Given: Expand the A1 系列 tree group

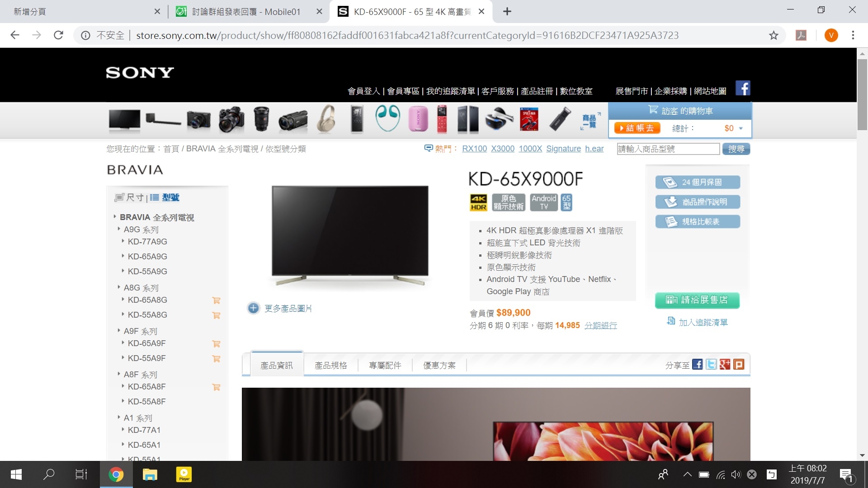Looking at the screenshot, I should 138,418.
